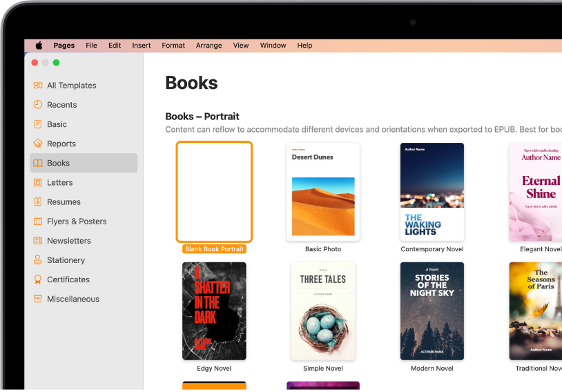Choose the Desert Dunes Basic Photo thumbnail
The height and width of the screenshot is (392, 562).
(x=323, y=192)
